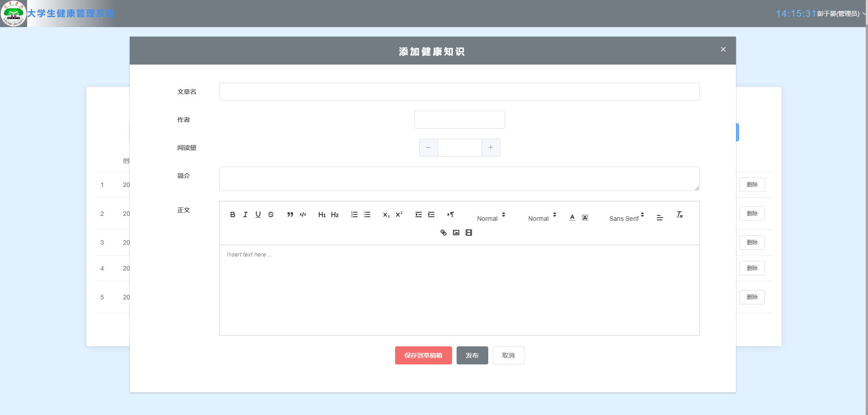The height and width of the screenshot is (415, 868).
Task: Embed a video in the editor
Action: (469, 233)
